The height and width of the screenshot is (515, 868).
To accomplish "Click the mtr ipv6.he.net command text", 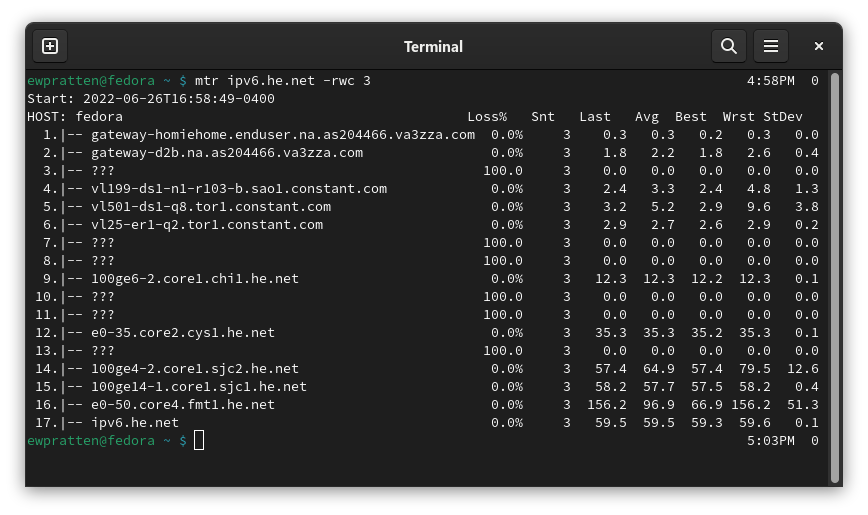I will 283,81.
